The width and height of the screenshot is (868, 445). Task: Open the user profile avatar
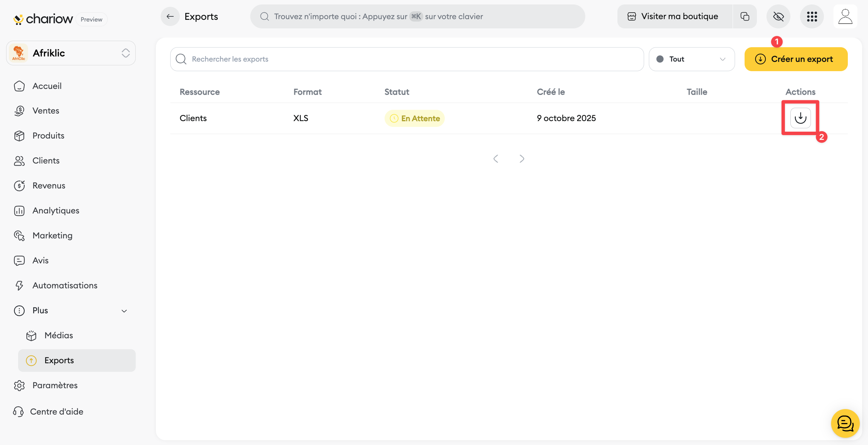pyautogui.click(x=845, y=16)
